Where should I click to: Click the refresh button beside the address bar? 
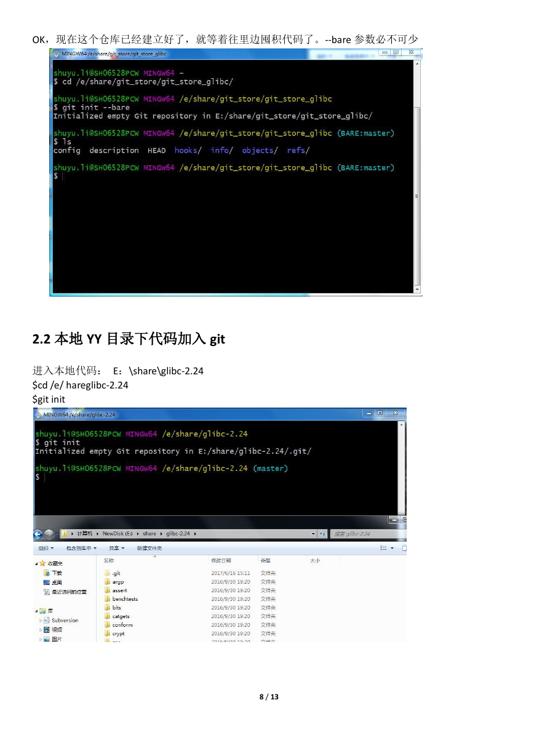[x=322, y=534]
